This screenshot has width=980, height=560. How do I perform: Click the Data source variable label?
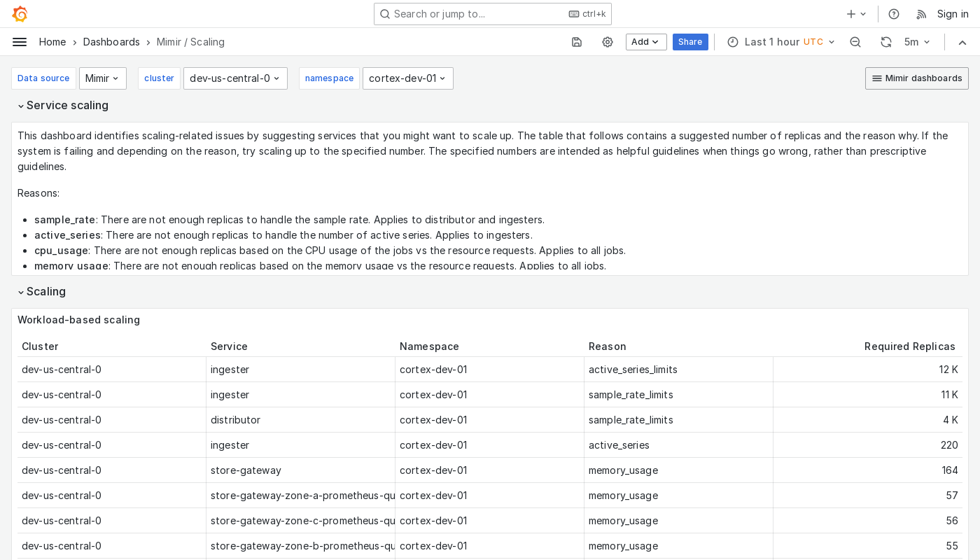pos(43,78)
